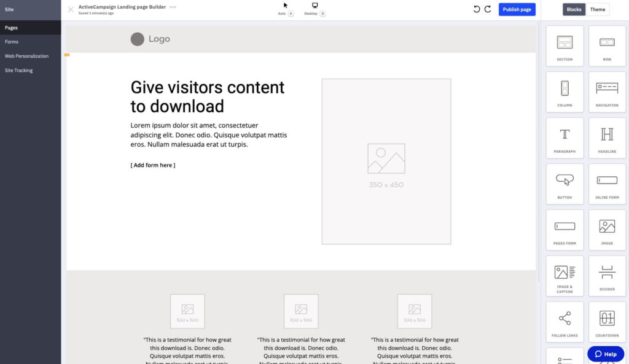Click the third testimonial quote text
This screenshot has height=364, width=629.
click(x=415, y=350)
